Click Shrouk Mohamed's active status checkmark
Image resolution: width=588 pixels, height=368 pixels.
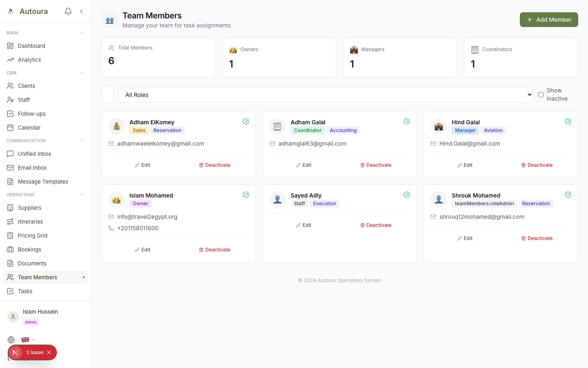click(x=568, y=195)
